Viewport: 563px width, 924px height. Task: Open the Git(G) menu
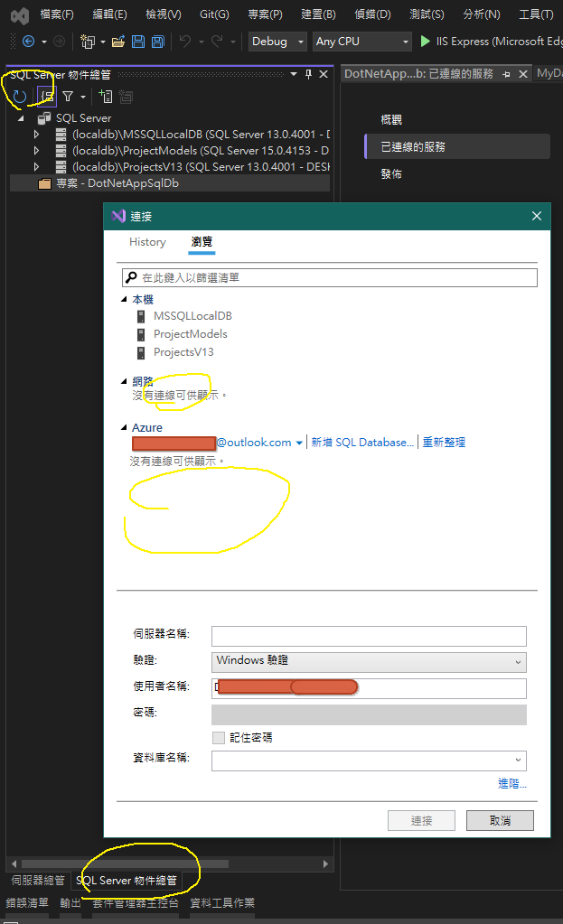point(214,14)
